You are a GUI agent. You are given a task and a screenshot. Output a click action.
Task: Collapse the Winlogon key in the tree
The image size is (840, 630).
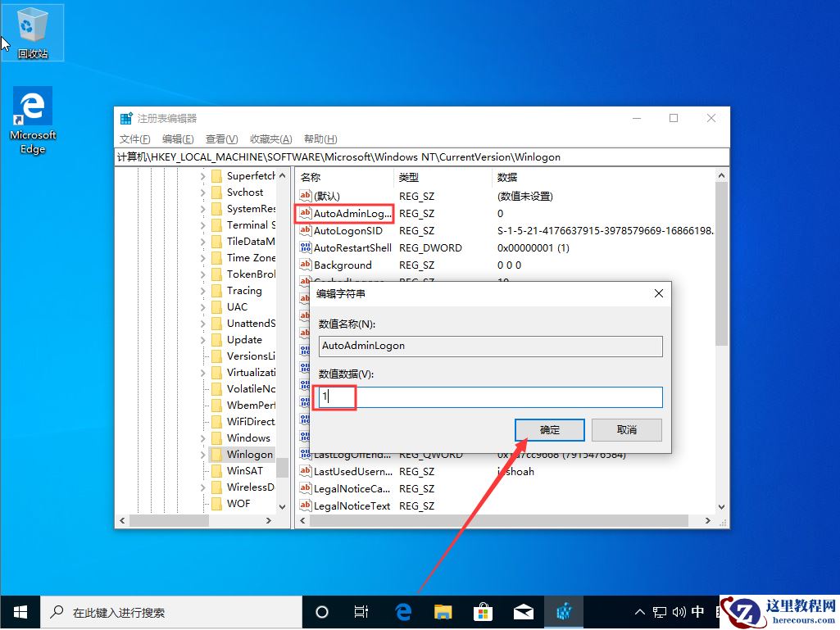pos(205,454)
